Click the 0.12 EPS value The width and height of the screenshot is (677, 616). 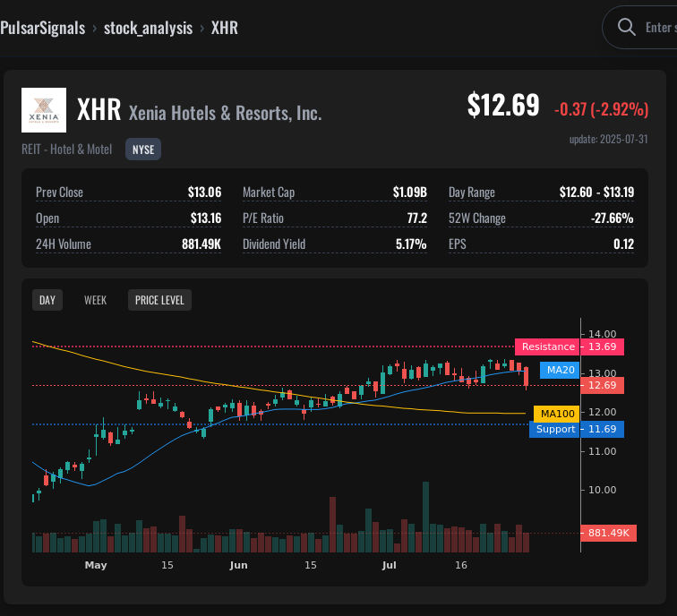[624, 244]
